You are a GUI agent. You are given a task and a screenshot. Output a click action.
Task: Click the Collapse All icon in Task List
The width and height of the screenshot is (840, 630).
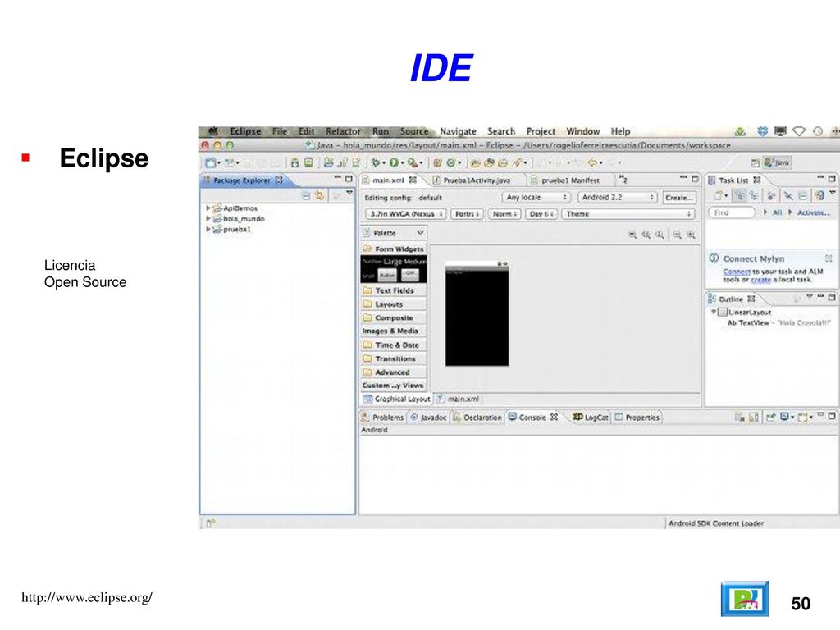[x=802, y=196]
